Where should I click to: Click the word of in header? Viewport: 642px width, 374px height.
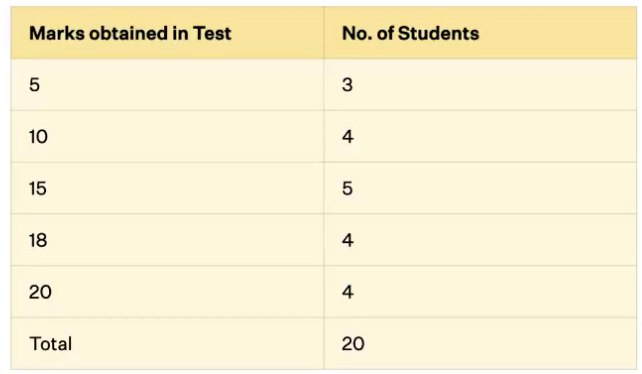pyautogui.click(x=385, y=33)
